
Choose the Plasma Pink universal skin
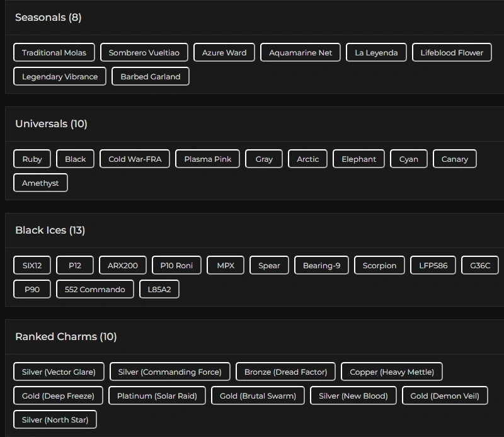(x=207, y=159)
